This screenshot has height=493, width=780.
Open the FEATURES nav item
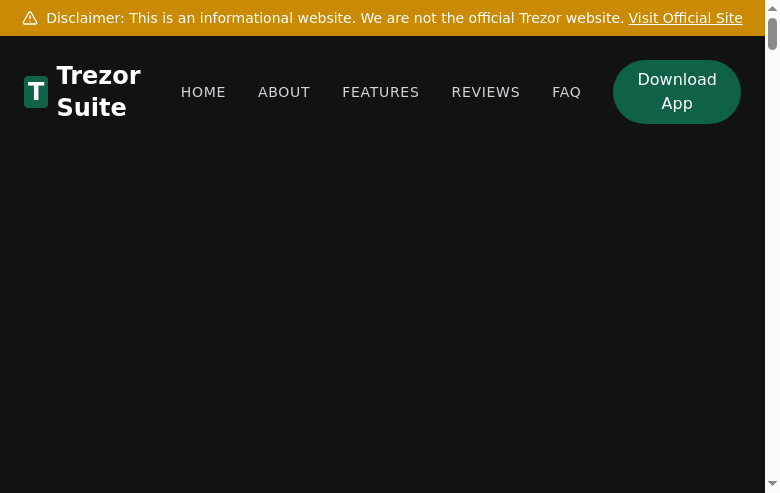point(381,92)
